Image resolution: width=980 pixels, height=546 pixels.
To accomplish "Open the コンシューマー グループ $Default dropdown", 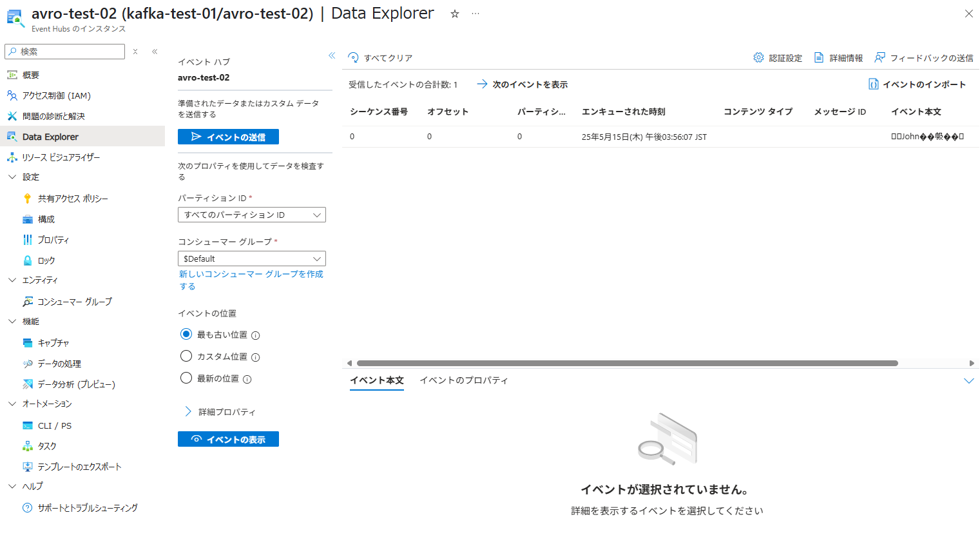I will 252,258.
